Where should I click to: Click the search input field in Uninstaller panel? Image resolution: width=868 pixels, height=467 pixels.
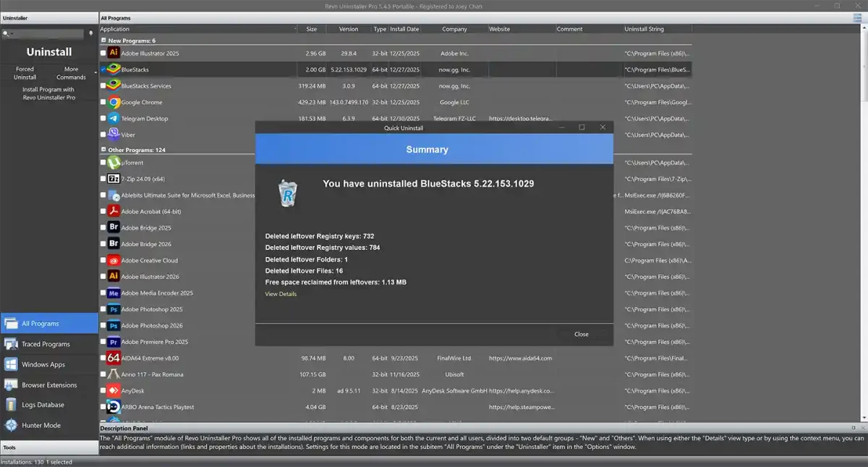pos(43,33)
